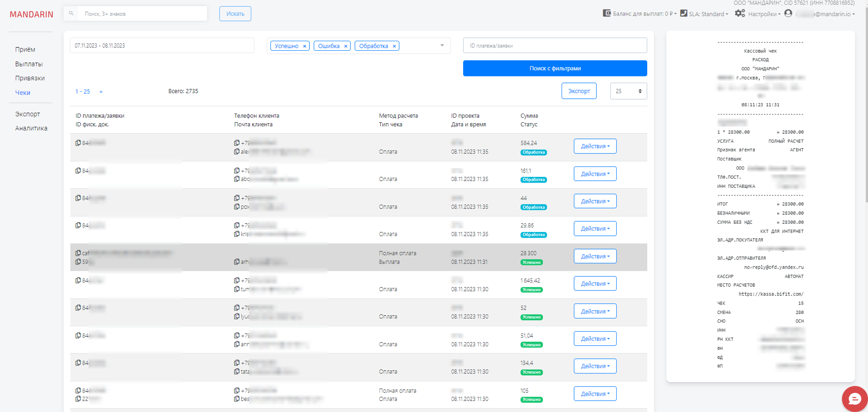Screen dimensions: 868x412
Task: Click the ID платежа/заявки input field
Action: tap(555, 46)
